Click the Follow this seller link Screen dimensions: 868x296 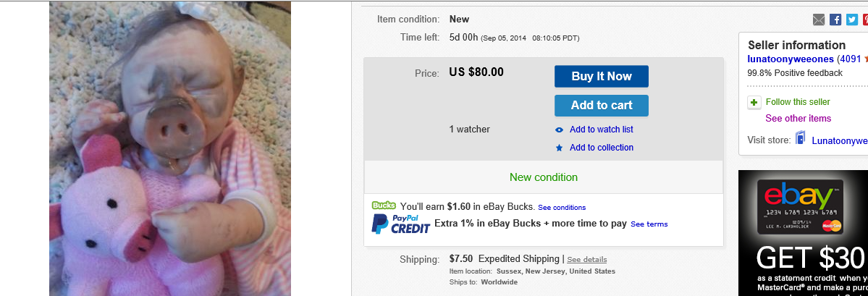798,102
